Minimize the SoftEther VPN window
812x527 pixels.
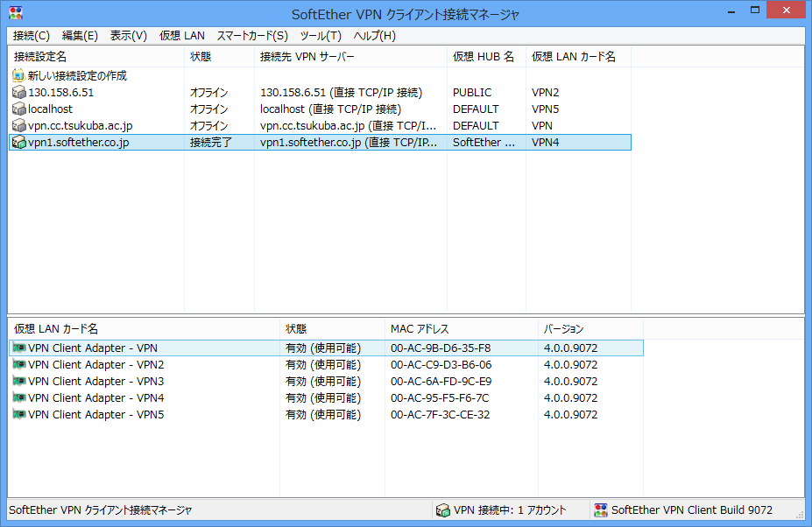pos(731,11)
